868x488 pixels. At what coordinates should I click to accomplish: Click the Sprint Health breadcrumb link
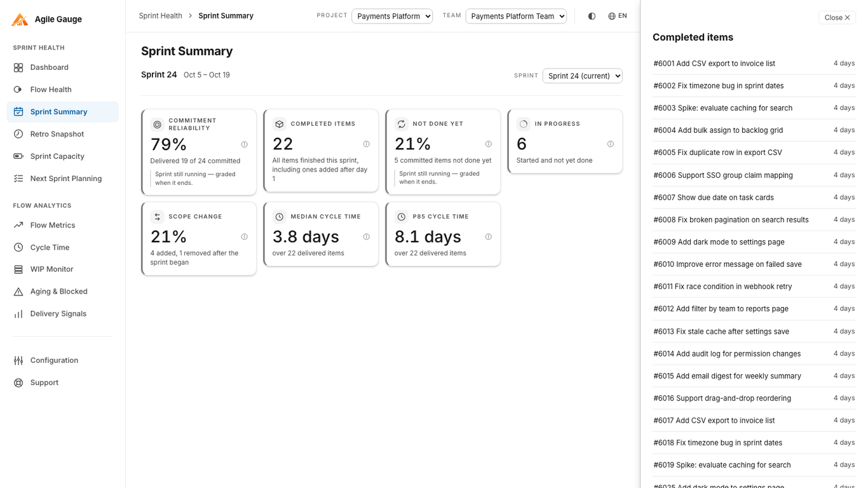point(160,16)
